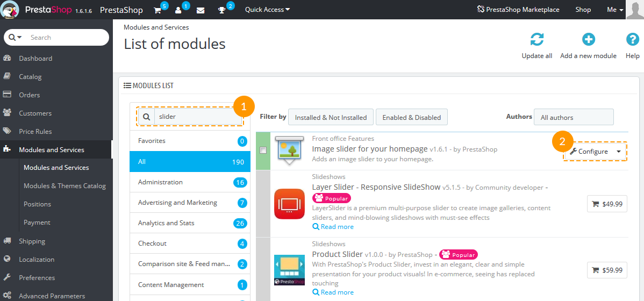Click the $49.99 buy button

click(x=607, y=204)
